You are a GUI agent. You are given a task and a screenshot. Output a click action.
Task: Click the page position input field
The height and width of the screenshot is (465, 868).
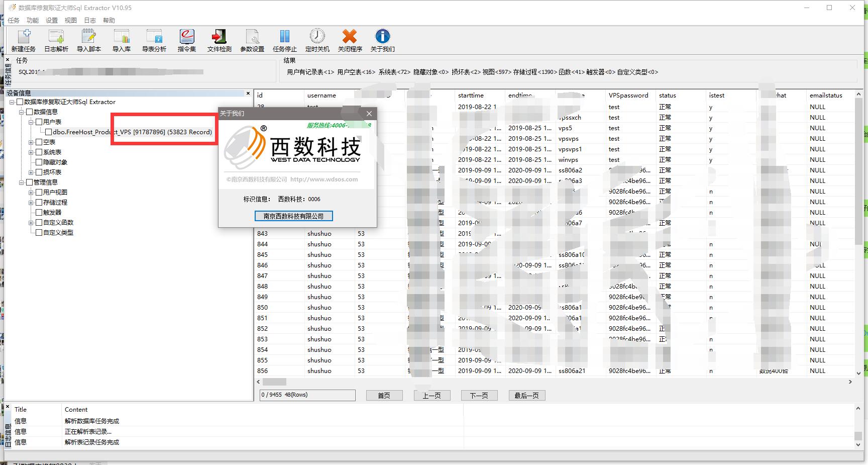[x=307, y=395]
